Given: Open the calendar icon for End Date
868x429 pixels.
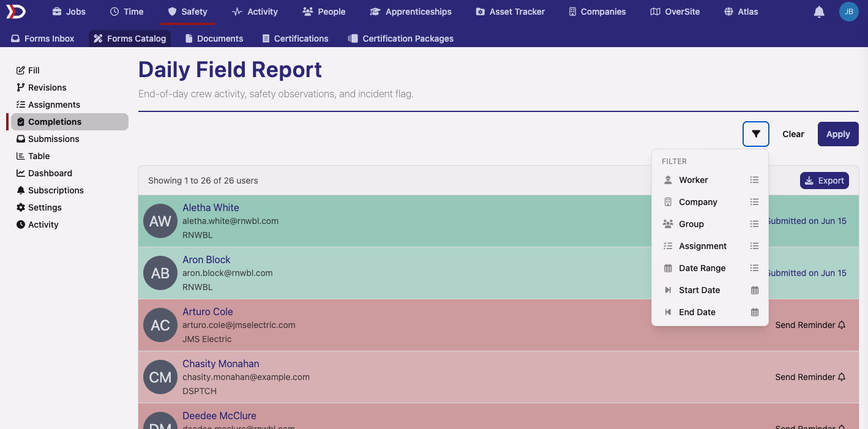Looking at the screenshot, I should pyautogui.click(x=755, y=312).
